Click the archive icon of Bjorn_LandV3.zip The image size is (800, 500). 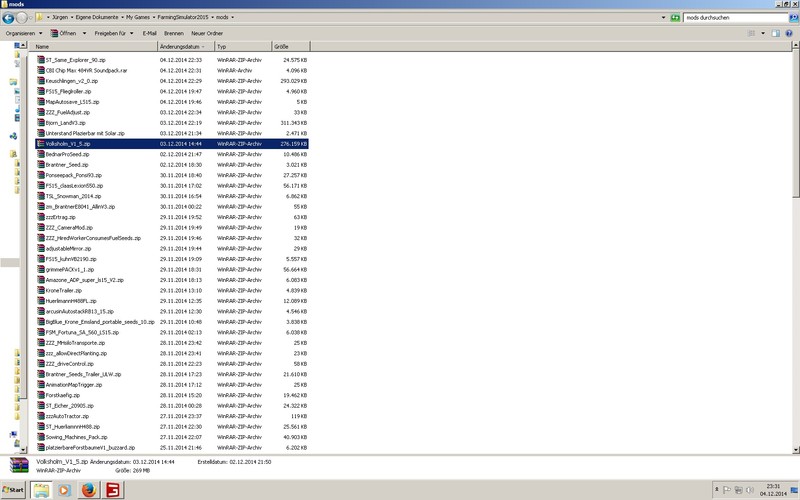(41, 122)
